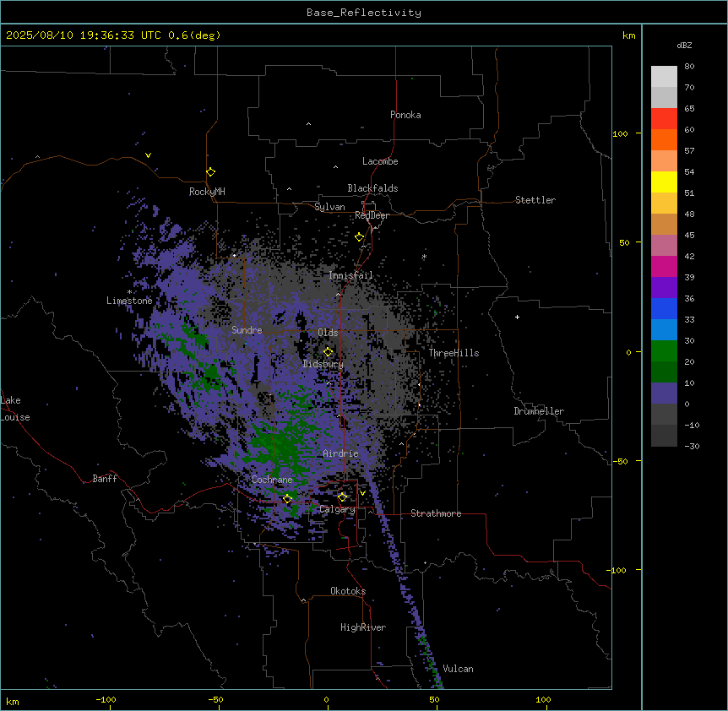This screenshot has width=728, height=711.
Task: Pick the light blue 30-33 dBZ swatch
Action: [x=664, y=330]
